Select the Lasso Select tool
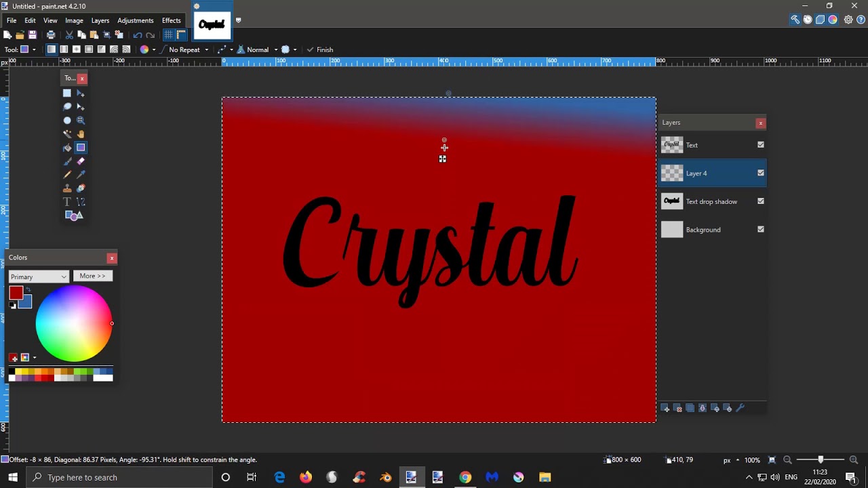This screenshot has width=868, height=488. pyautogui.click(x=67, y=107)
